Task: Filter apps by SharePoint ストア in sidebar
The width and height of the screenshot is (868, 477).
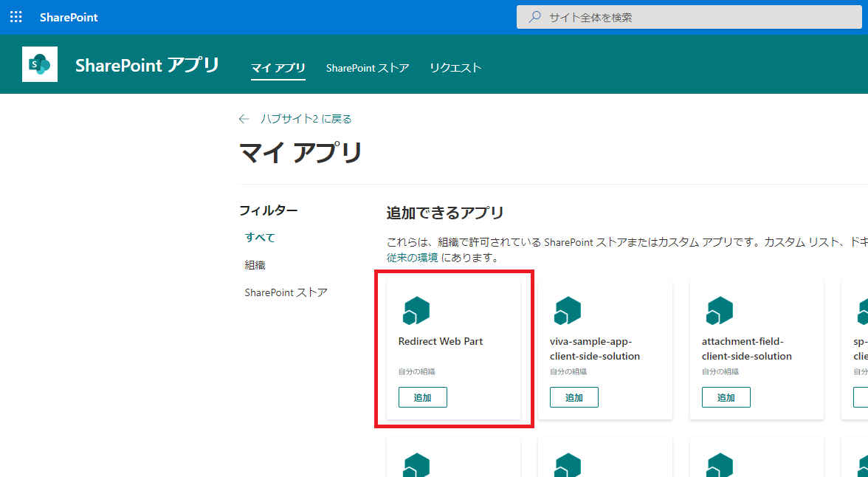Action: [286, 292]
